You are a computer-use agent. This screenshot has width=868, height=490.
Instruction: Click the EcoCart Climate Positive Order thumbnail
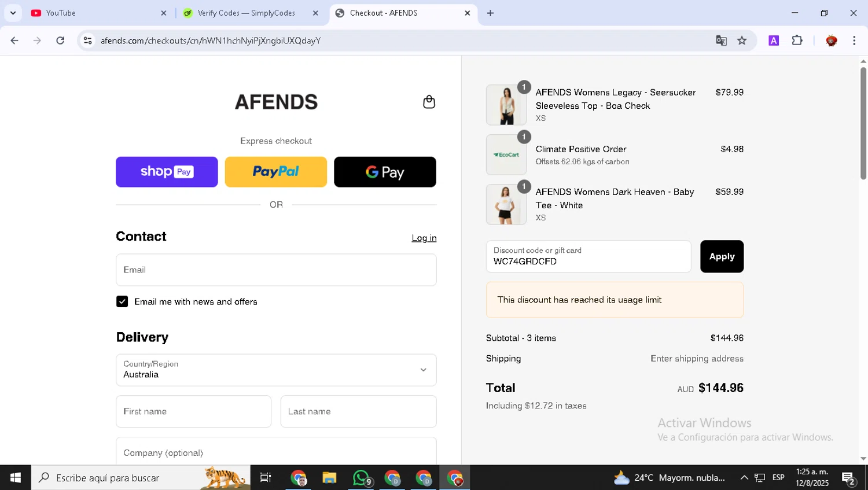[506, 154]
